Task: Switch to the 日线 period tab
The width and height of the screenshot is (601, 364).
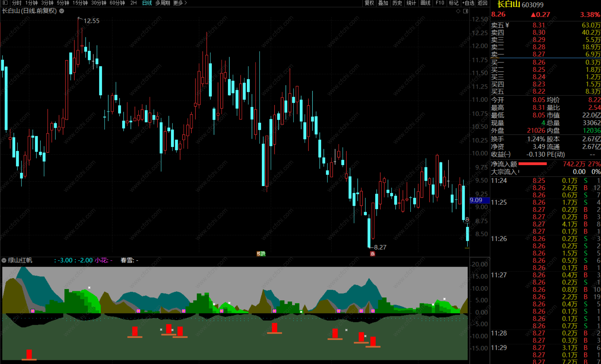Action: (147, 3)
